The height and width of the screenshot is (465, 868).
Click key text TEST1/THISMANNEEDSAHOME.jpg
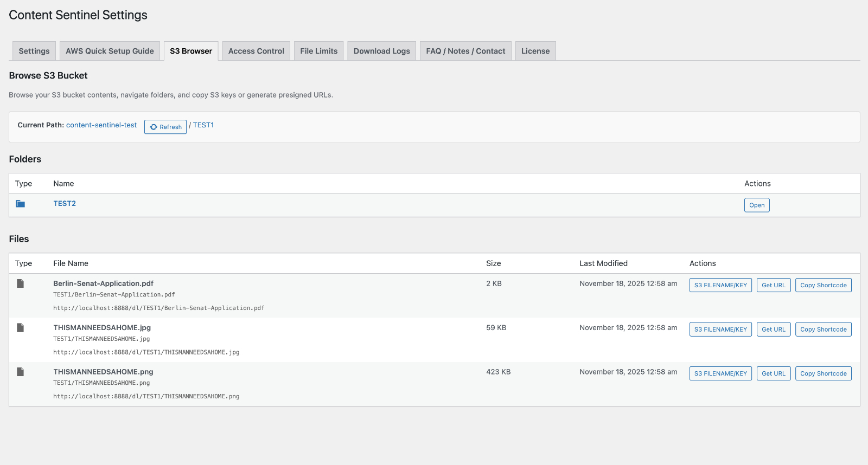click(101, 339)
